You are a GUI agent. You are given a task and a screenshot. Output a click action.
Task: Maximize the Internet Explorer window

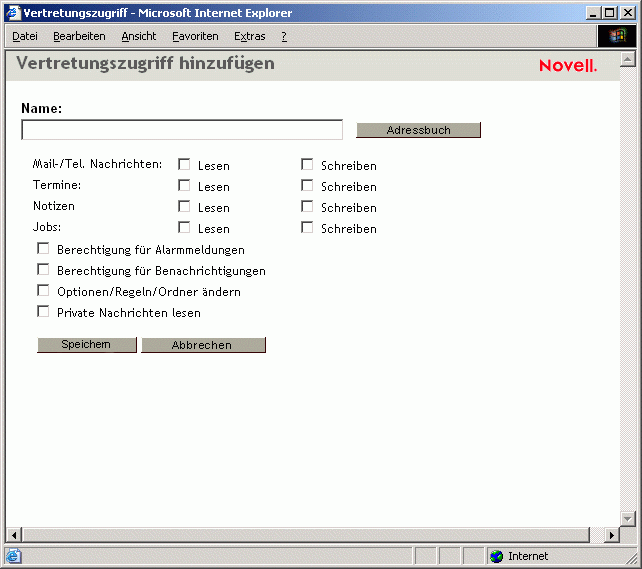(609, 13)
